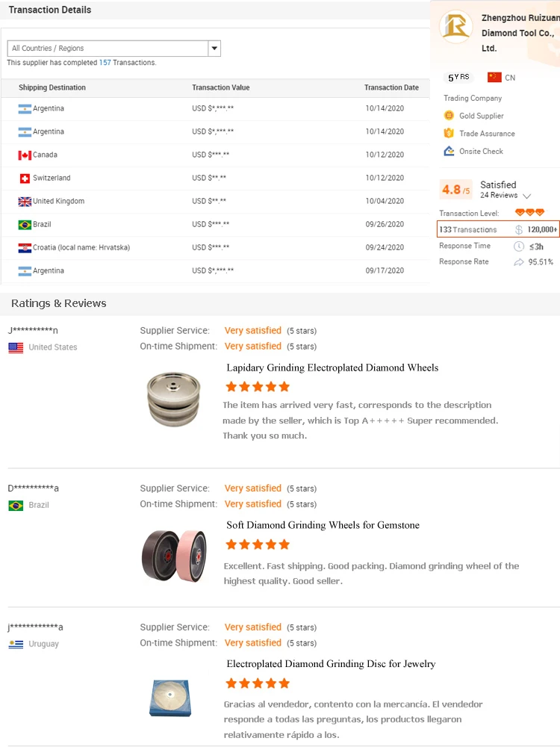Click the Response Rate arrow icon
This screenshot has height=747, width=560.
click(519, 262)
